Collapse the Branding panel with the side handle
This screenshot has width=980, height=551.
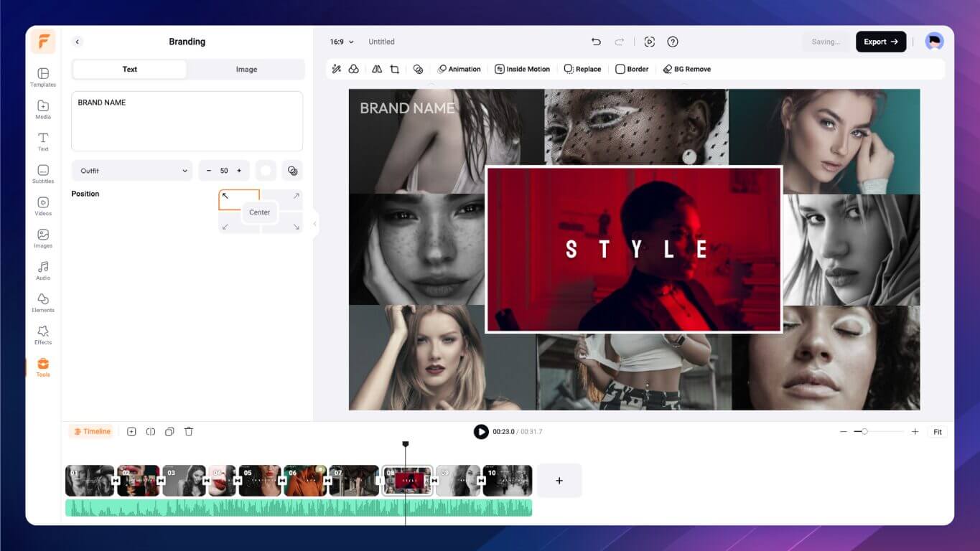point(314,224)
